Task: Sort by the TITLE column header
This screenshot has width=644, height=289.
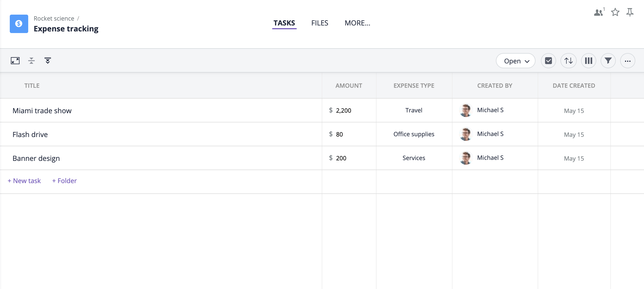Action: click(32, 86)
